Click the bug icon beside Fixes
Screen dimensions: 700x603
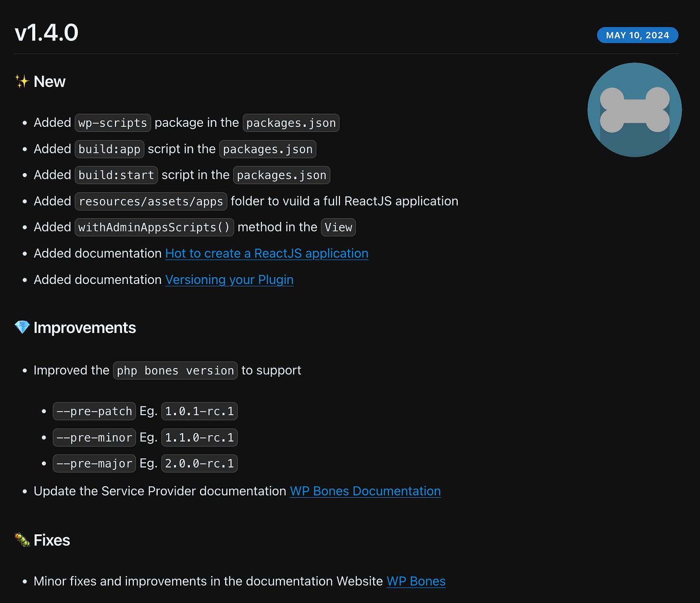[x=21, y=540]
